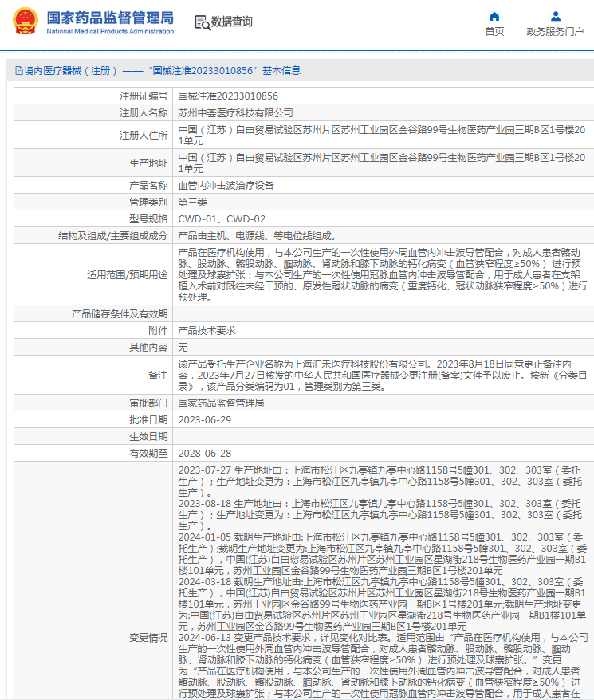Select 注册人住所 label
Image resolution: width=594 pixels, height=700 pixels.
tap(144, 136)
